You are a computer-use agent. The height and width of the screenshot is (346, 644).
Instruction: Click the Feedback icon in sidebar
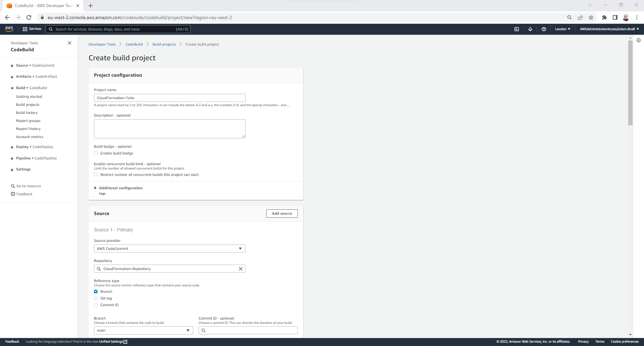point(13,194)
